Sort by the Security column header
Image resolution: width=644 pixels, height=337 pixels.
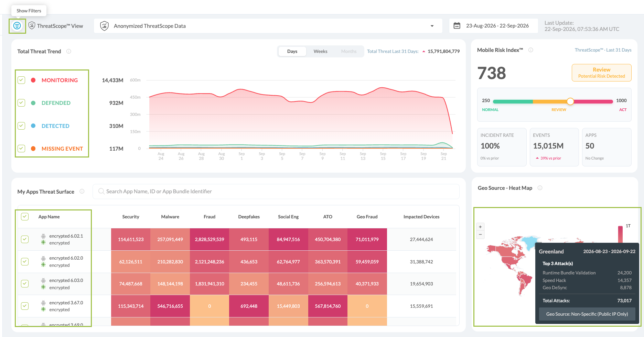click(131, 217)
